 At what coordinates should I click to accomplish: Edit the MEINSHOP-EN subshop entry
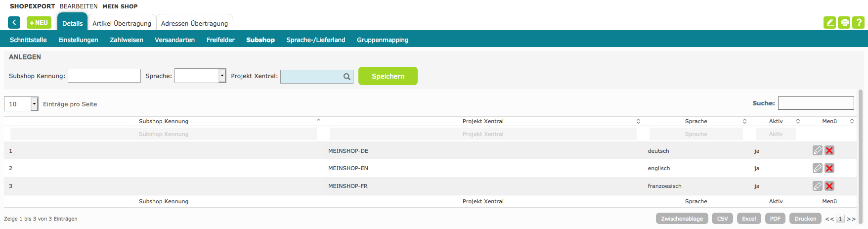point(818,168)
